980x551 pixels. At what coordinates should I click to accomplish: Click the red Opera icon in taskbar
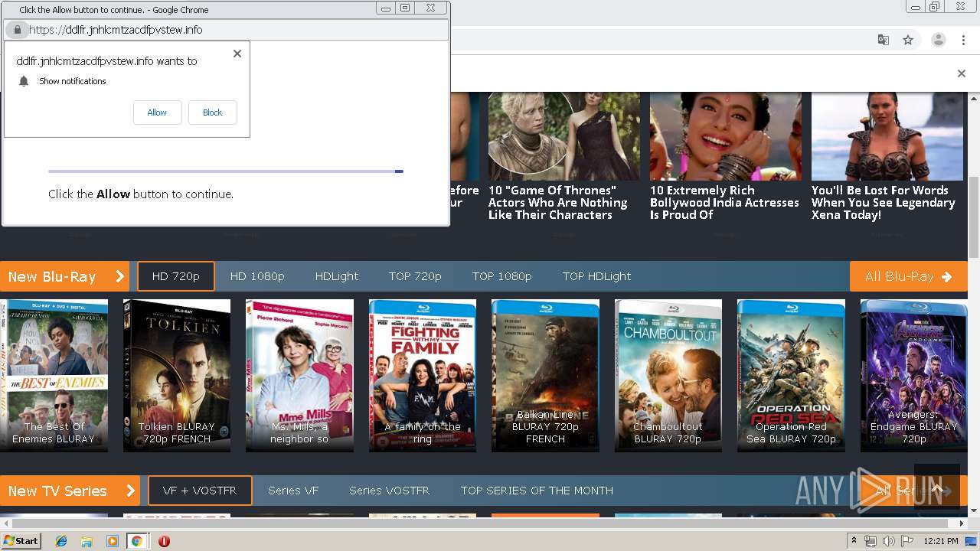[x=164, y=541]
